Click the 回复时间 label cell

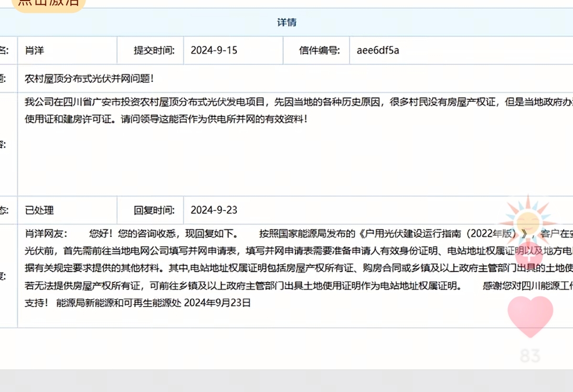(154, 210)
